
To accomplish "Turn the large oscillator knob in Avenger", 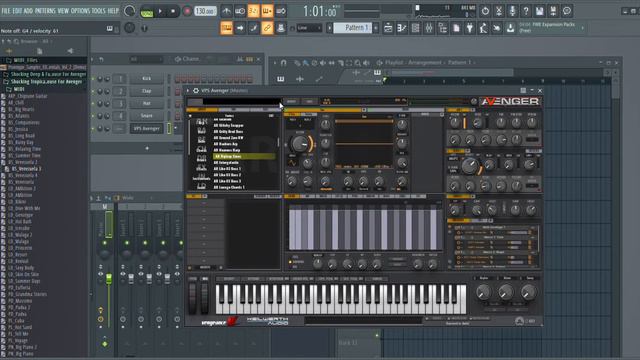I will 300,144.
